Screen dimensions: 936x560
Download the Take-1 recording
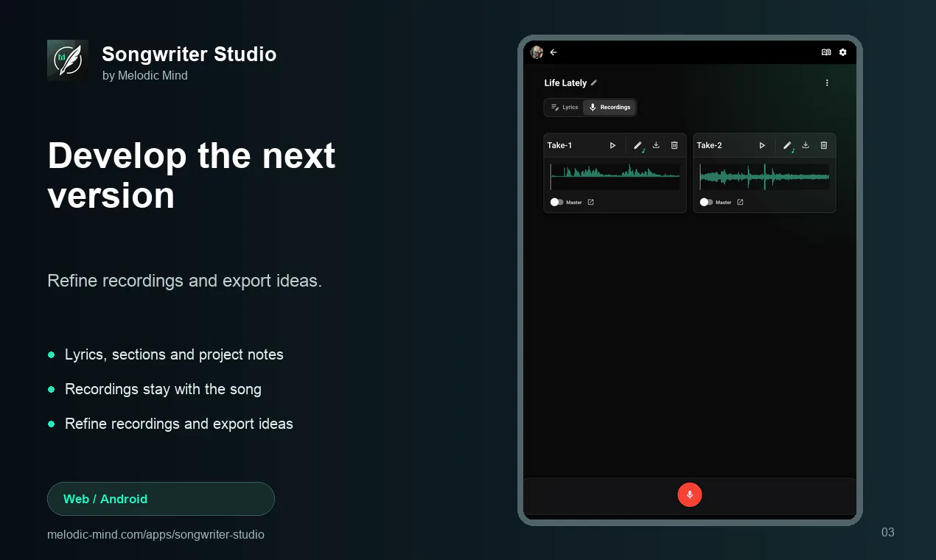(656, 145)
